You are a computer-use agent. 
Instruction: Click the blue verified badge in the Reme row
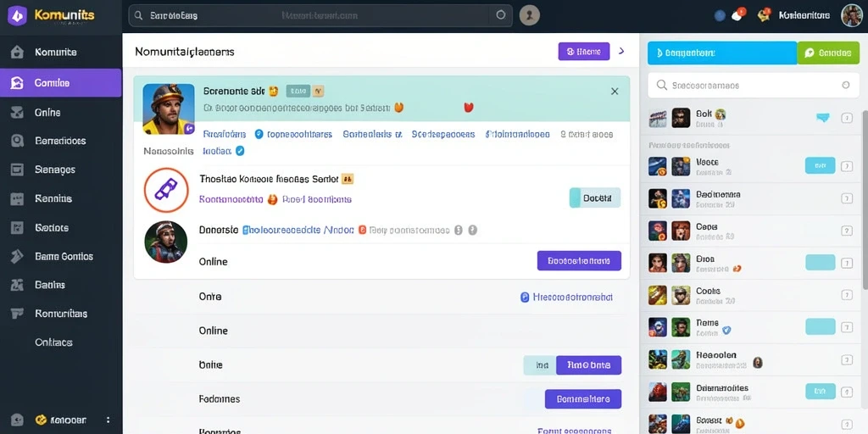pos(726,331)
